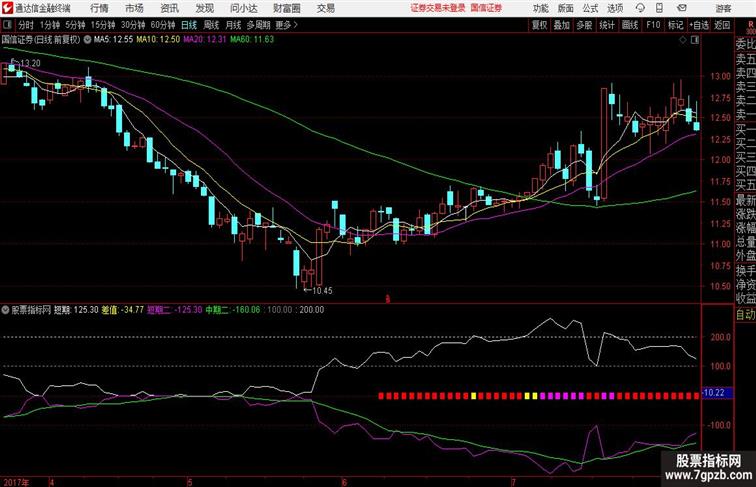Toggle the side panel icon beside the diamond
The height and width of the screenshot is (487, 756).
(x=695, y=40)
